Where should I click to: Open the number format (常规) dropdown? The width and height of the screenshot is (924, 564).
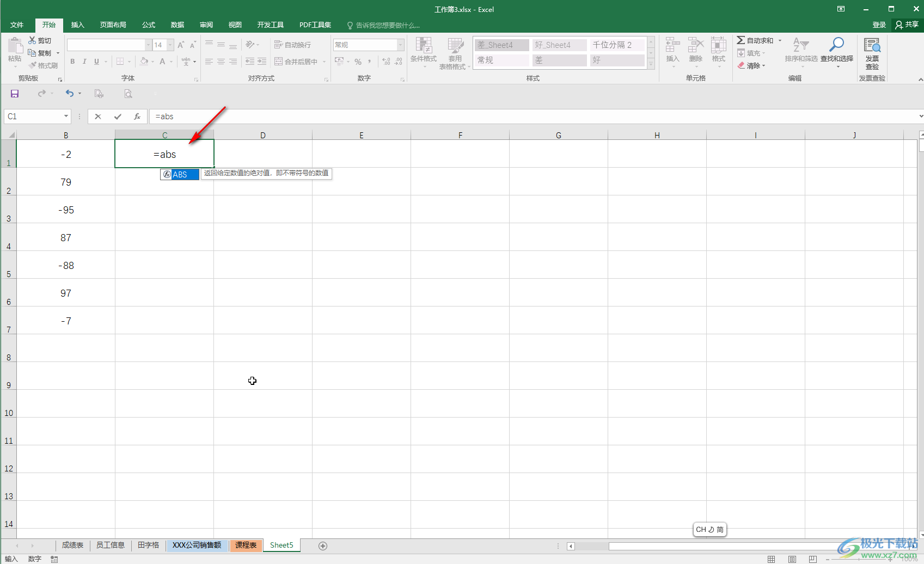coord(401,45)
